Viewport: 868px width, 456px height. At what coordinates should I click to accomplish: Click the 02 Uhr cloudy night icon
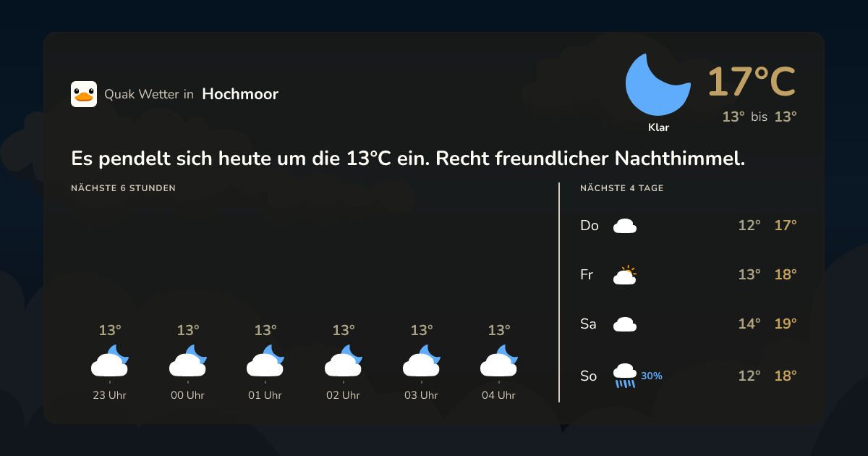(x=344, y=360)
